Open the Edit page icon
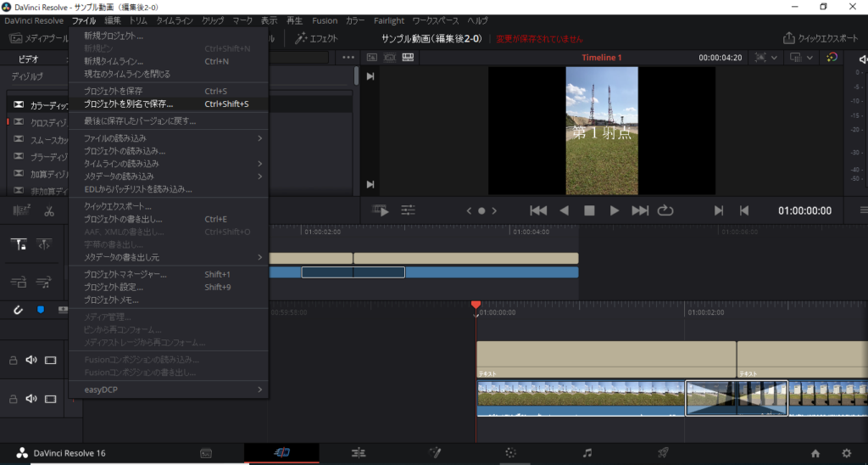Viewport: 868px width, 465px height. (x=359, y=453)
